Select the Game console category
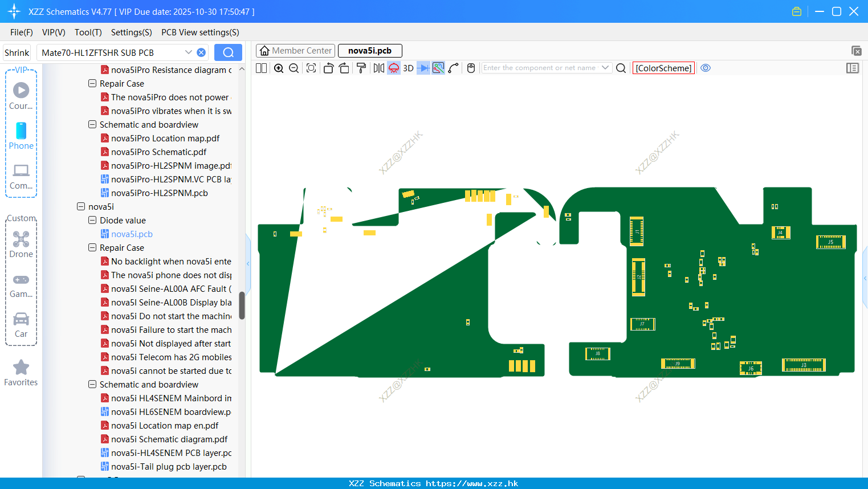The height and width of the screenshot is (489, 868). coord(21,286)
